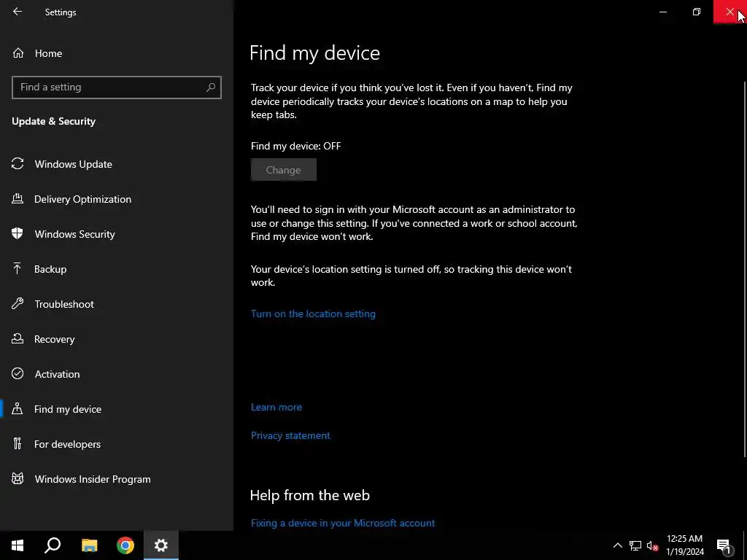Restore down the Settings window

697,12
